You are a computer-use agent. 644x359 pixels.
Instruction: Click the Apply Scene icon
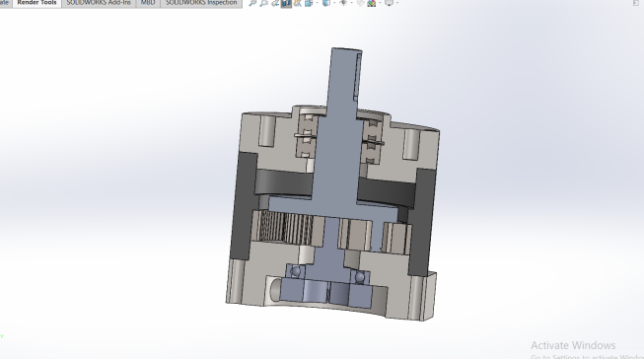372,3
